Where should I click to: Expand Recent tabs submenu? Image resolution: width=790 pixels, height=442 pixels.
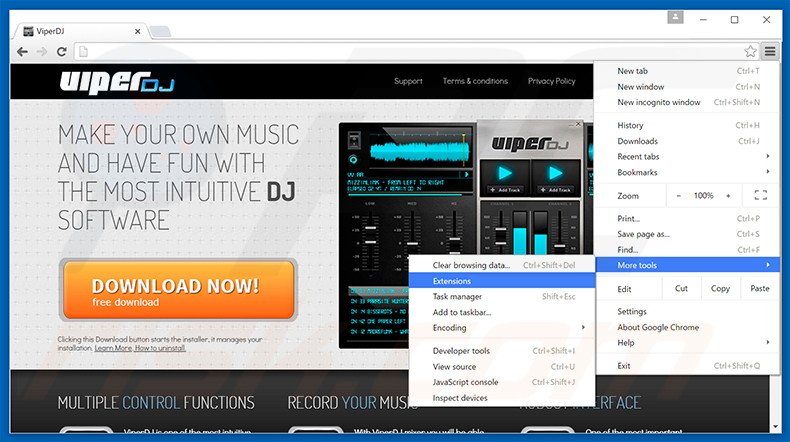click(x=687, y=157)
